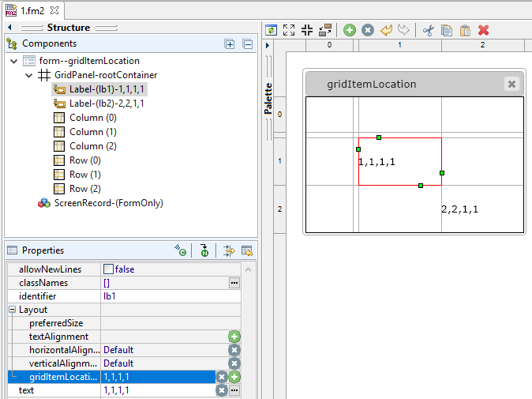The image size is (532, 399).
Task: Collapse all components tree icon
Action: point(247,44)
